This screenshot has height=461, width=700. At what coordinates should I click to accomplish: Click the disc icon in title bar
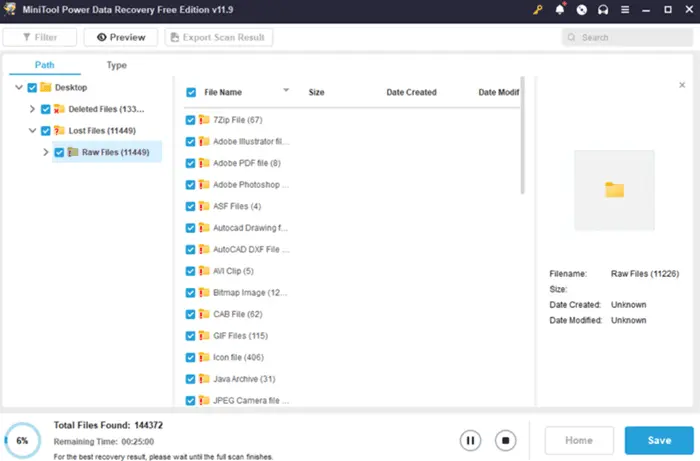(582, 10)
